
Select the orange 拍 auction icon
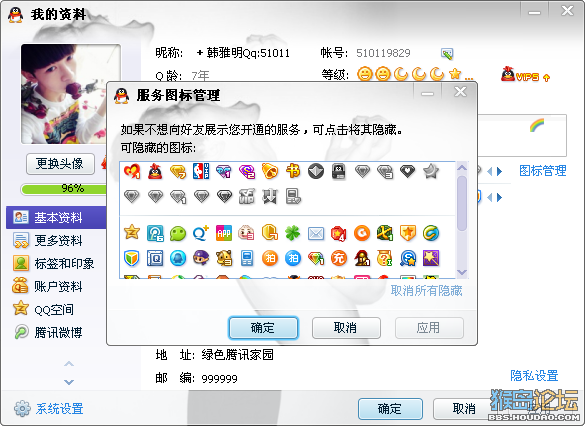click(270, 258)
